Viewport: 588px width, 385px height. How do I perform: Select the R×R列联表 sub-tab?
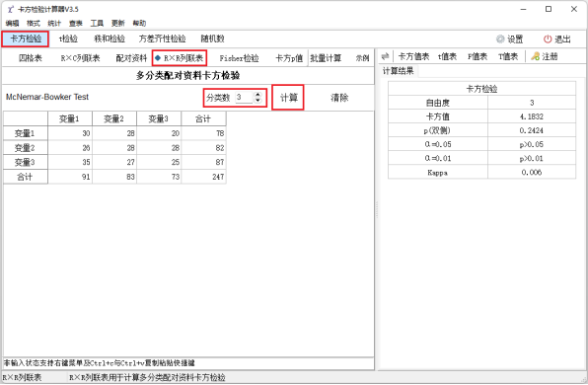pos(180,58)
